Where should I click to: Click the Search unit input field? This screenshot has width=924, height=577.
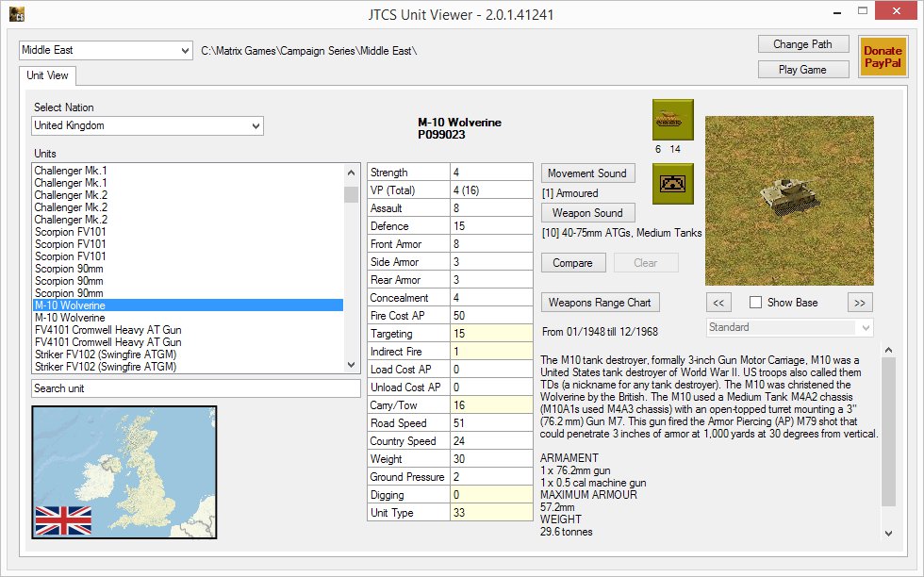click(x=196, y=388)
